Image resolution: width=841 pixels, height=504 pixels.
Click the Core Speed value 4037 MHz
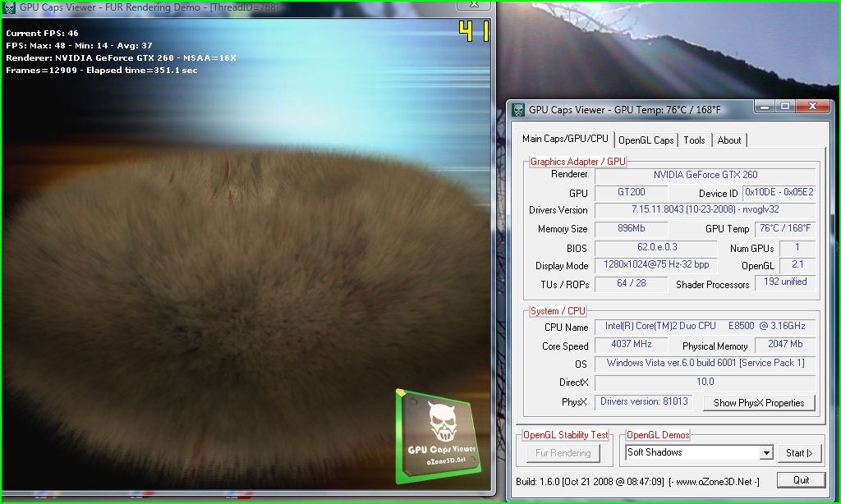(632, 344)
